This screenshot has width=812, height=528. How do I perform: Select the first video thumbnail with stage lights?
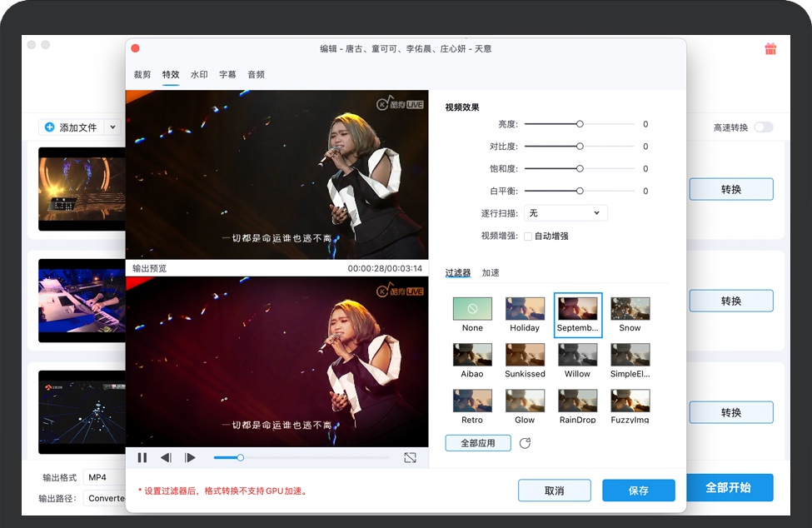tap(82, 189)
